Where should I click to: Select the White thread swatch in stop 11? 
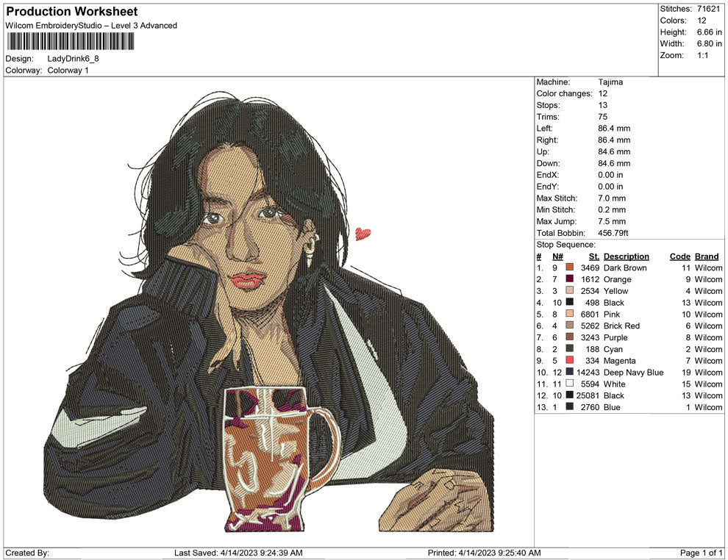point(570,383)
